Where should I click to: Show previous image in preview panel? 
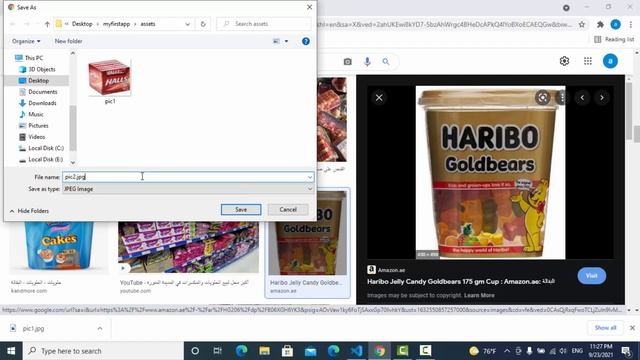[582, 98]
